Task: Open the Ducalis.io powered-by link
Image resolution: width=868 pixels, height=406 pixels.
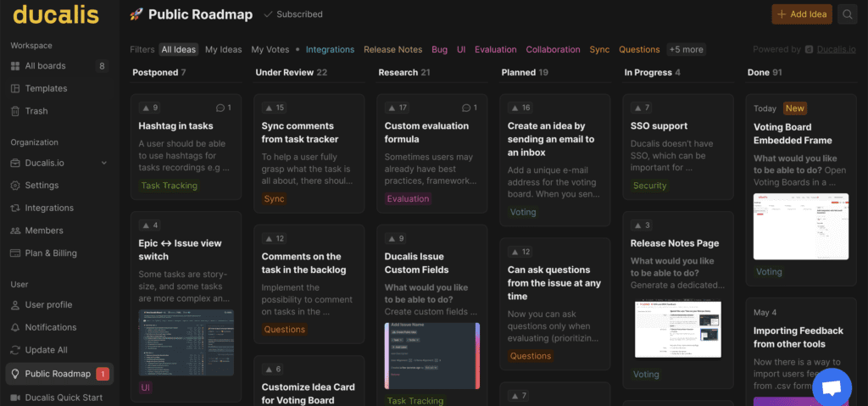Action: click(837, 49)
